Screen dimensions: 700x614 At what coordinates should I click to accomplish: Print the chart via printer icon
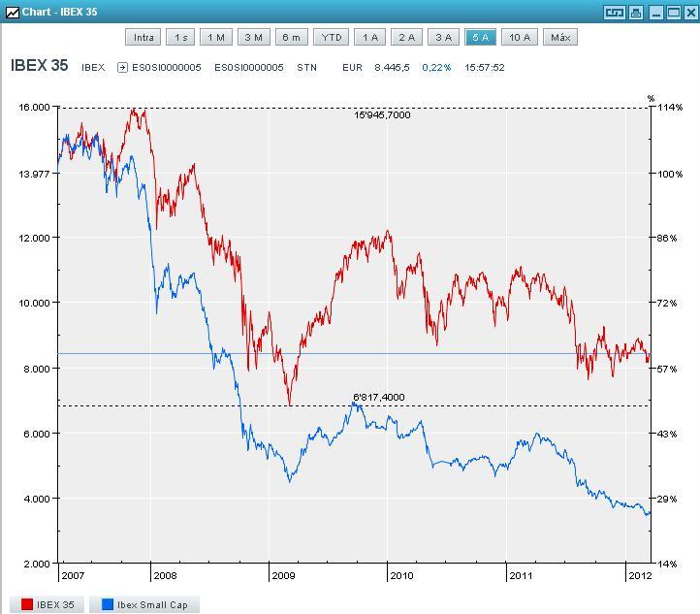[x=636, y=13]
